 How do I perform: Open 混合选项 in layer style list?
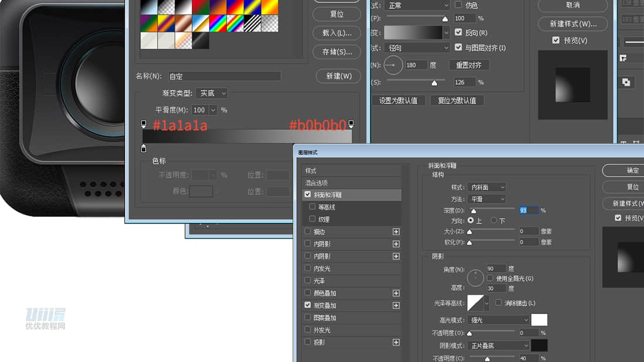(x=352, y=183)
